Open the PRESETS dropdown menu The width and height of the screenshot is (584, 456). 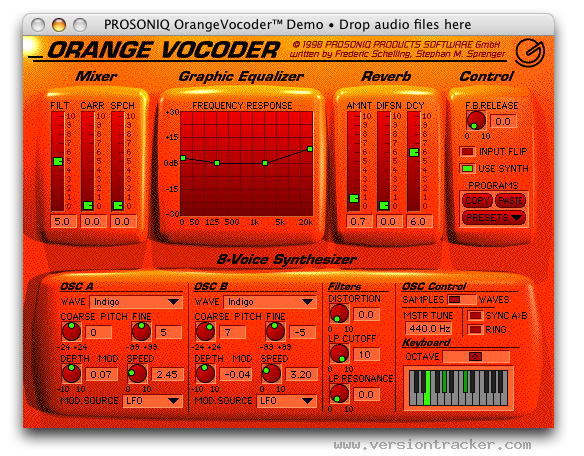(x=494, y=218)
